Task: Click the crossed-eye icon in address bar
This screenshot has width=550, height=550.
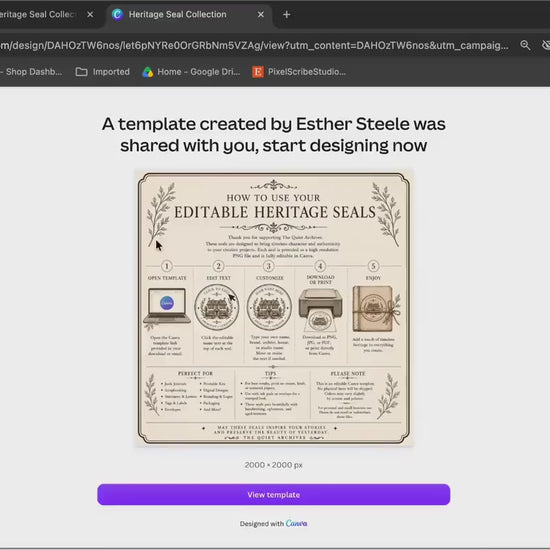Action: click(546, 45)
